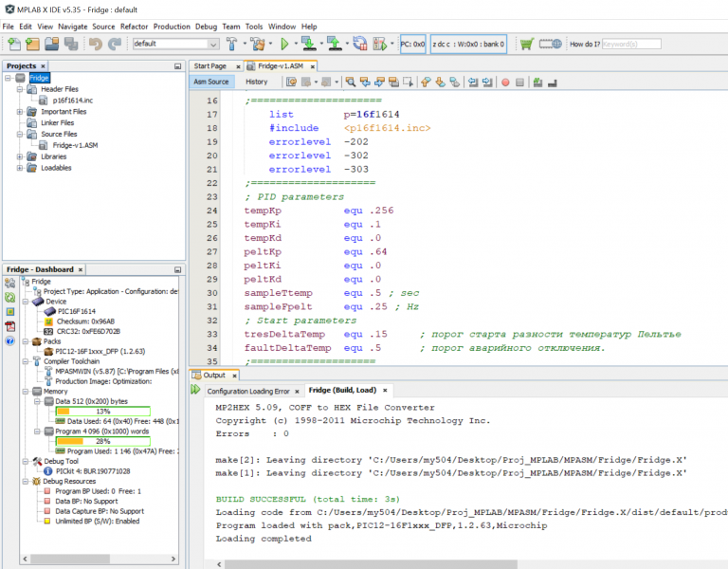This screenshot has height=569, width=728.
Task: Clean and build main project icon
Action: pyautogui.click(x=258, y=45)
